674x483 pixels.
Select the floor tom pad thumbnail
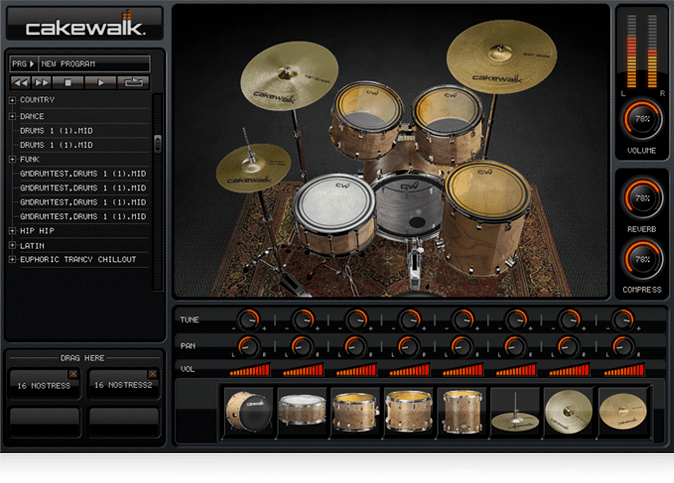click(462, 412)
